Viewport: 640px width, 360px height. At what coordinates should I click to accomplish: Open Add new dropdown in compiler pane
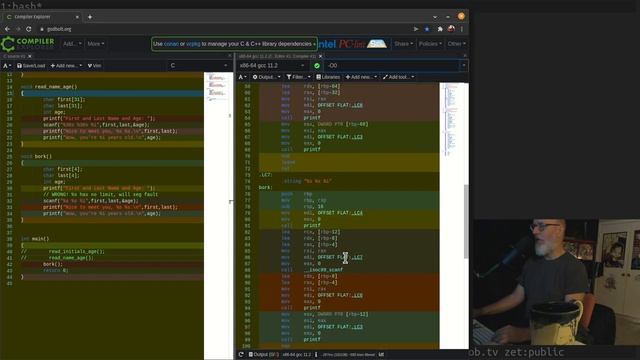[361, 77]
